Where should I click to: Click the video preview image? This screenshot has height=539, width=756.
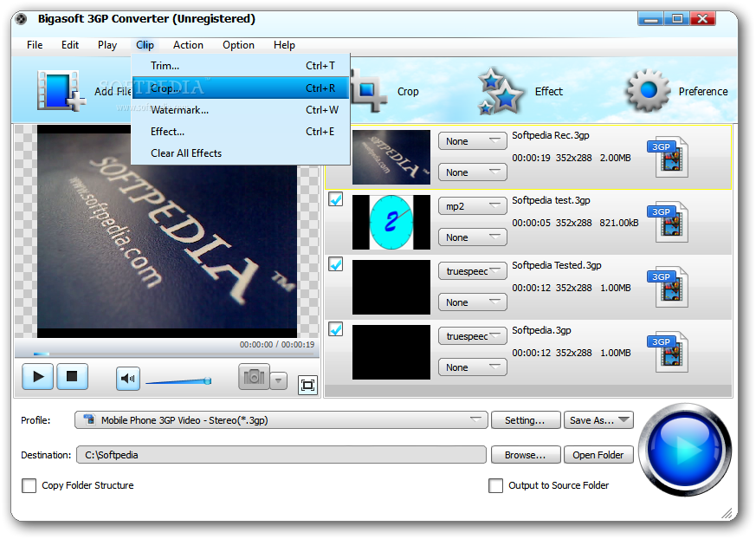167,231
